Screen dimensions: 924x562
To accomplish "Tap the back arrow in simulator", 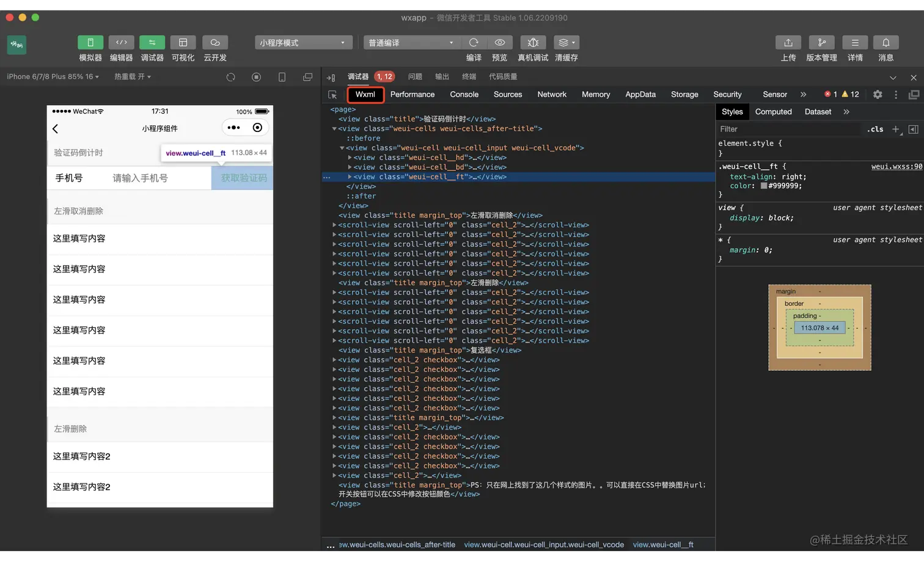I will tap(56, 128).
